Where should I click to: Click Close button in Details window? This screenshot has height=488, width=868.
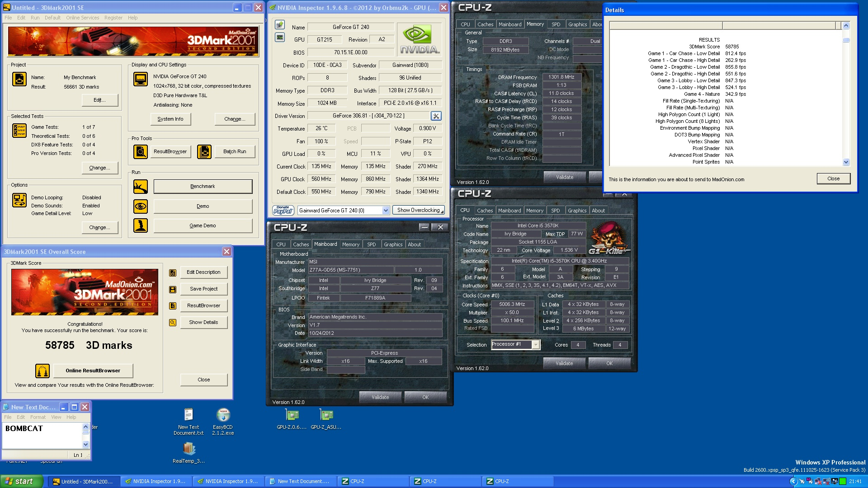[833, 179]
